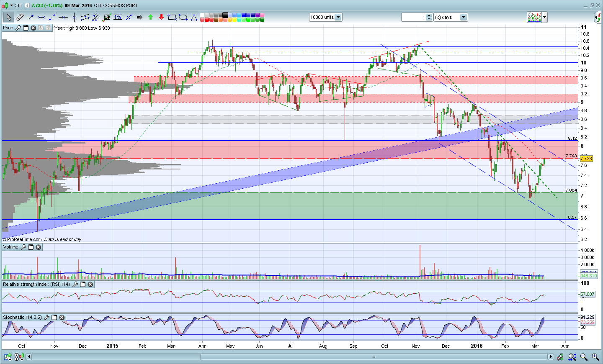Open the 10000 units dropdown
Screen dimensions: 603x364
click(338, 17)
